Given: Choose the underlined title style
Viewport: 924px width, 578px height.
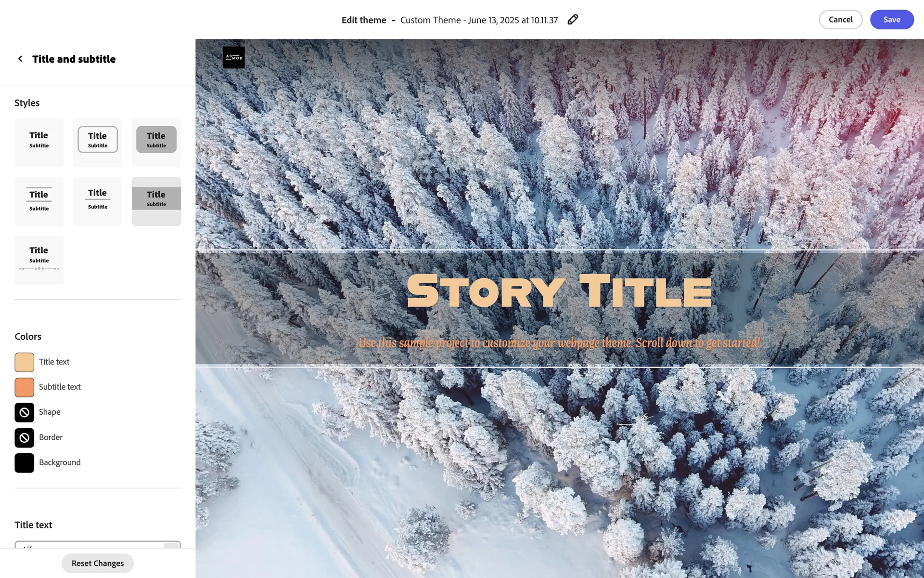Looking at the screenshot, I should click(98, 201).
